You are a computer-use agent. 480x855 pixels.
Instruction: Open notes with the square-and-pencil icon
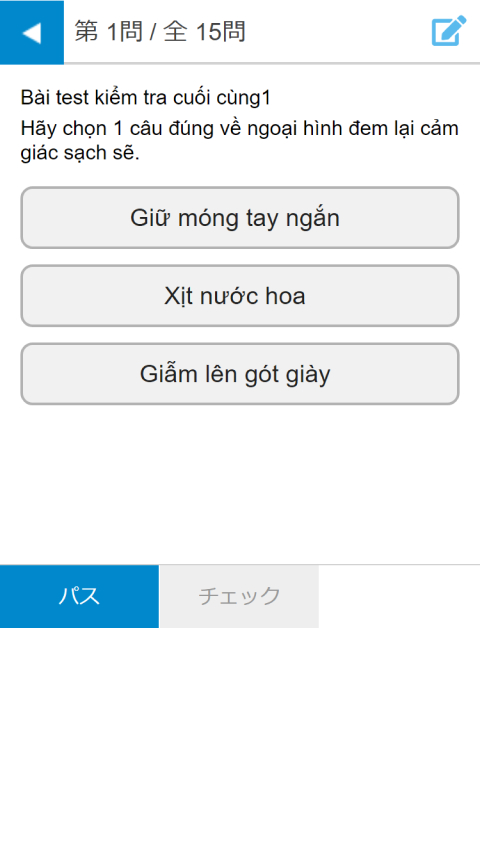pos(449,31)
